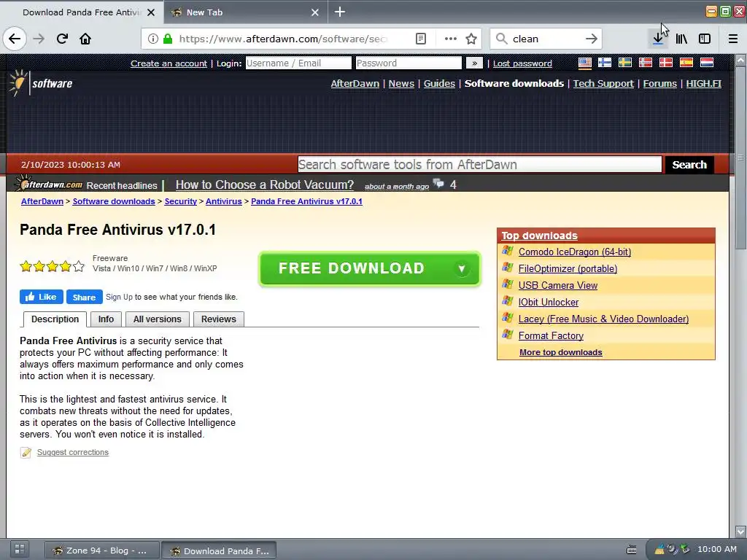Screen dimensions: 747x560
Task: Close the New Tab tab
Action: point(315,12)
